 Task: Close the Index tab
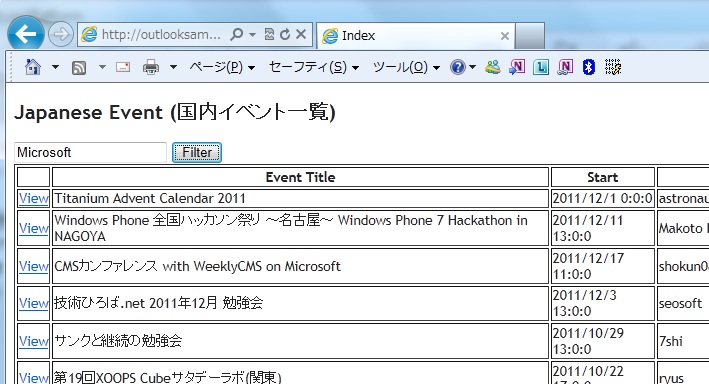pos(505,36)
